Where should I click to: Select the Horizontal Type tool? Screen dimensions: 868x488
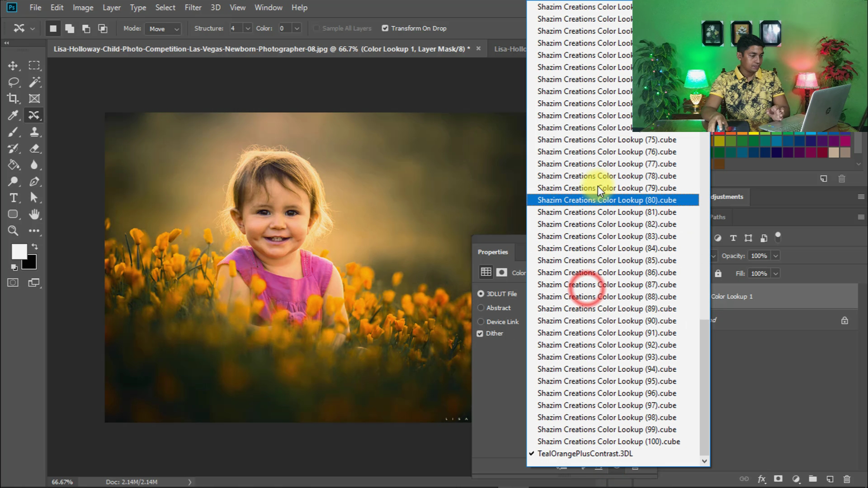click(x=13, y=197)
